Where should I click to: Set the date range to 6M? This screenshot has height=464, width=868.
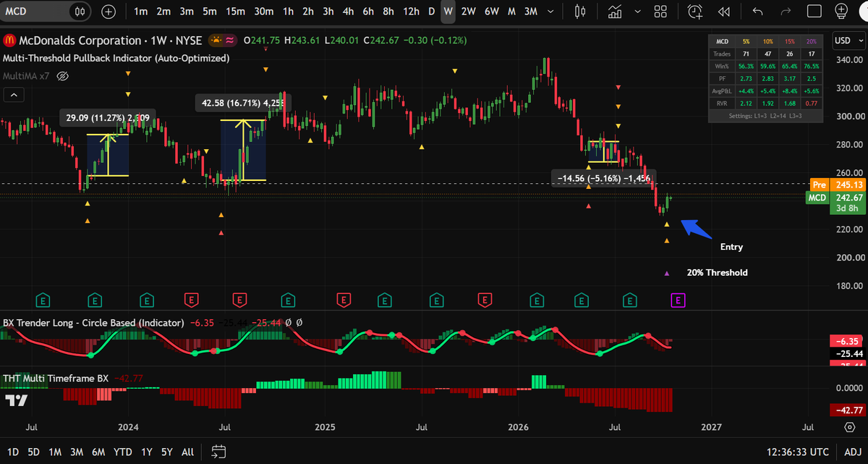[x=98, y=452]
